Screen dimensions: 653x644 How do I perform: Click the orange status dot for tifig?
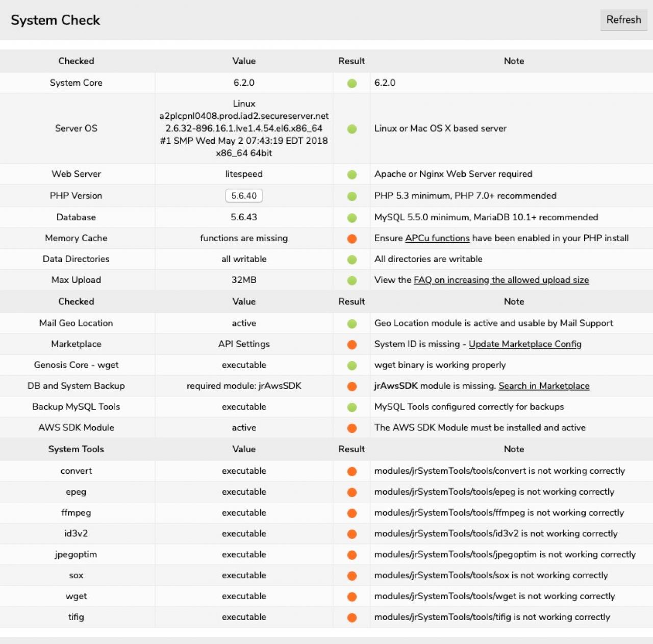pyautogui.click(x=352, y=617)
